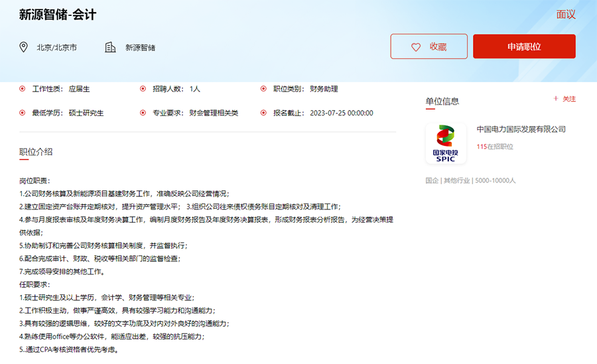Click the bullet icon beside 报名截止
This screenshot has width=597, height=364.
[263, 113]
